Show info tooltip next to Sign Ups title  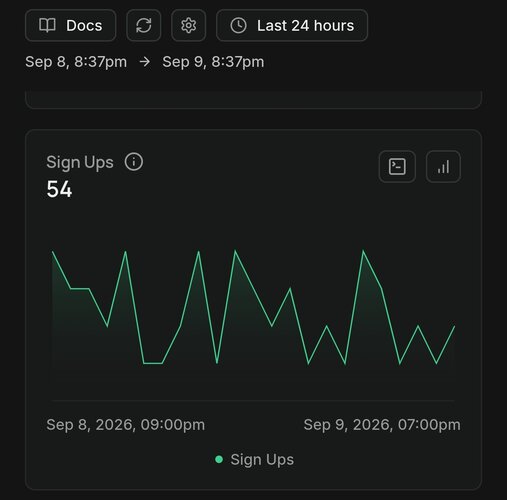(134, 162)
